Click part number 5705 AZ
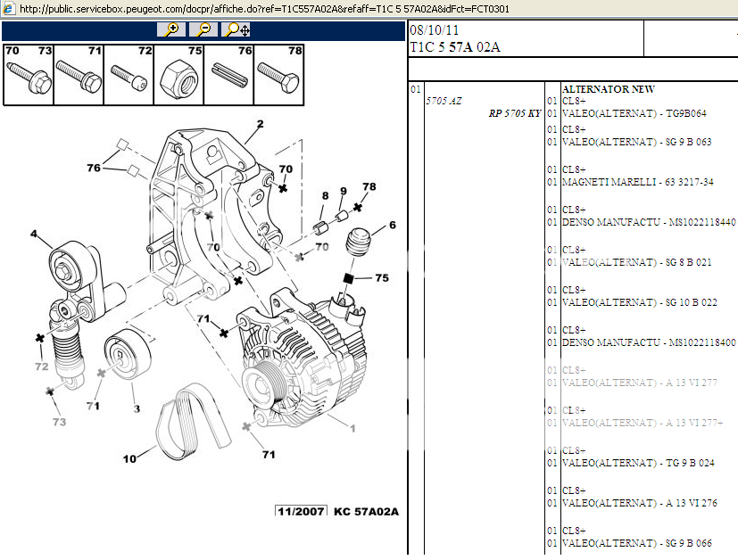The height and width of the screenshot is (560, 738). (444, 102)
